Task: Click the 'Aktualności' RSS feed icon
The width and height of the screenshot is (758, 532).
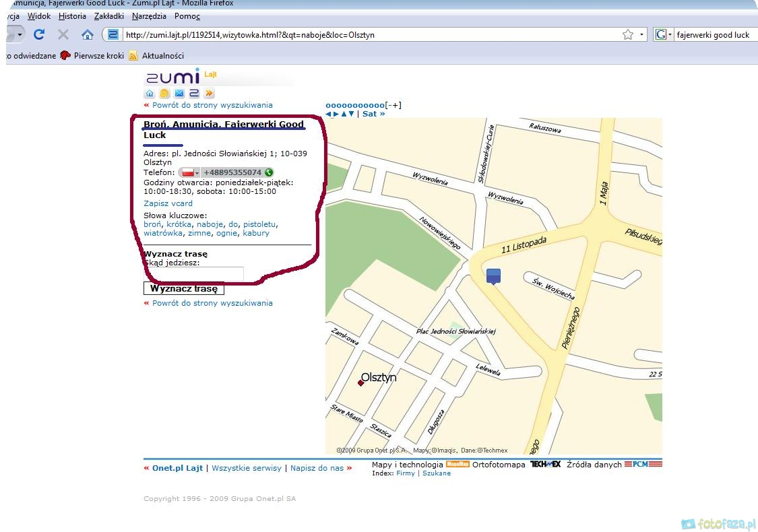Action: point(133,56)
